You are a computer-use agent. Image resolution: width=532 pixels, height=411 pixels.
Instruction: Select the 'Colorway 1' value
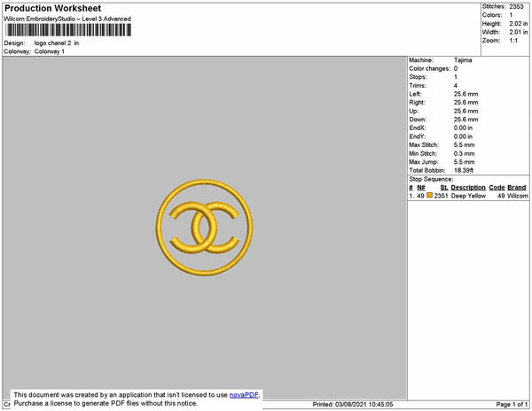[49, 51]
